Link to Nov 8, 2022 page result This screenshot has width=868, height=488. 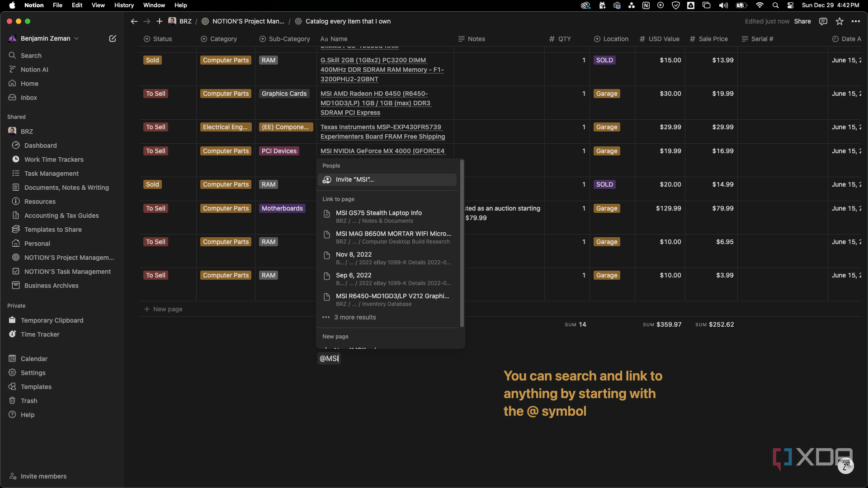(387, 258)
